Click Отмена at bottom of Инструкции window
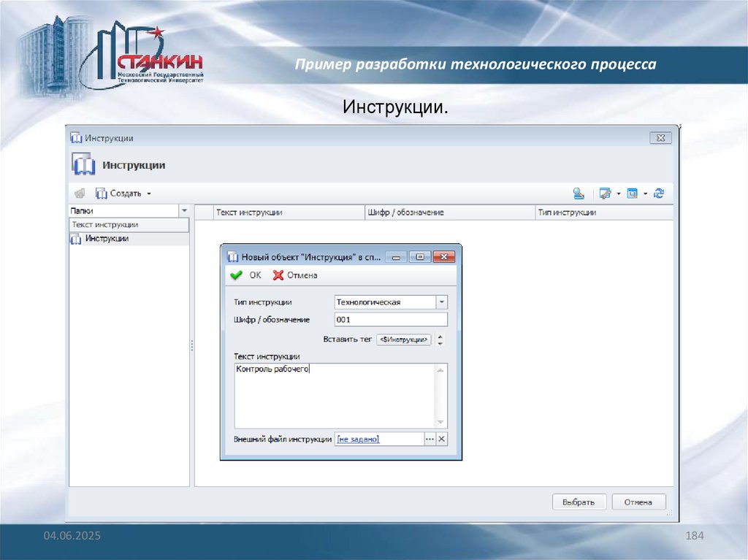 pyautogui.click(x=638, y=502)
